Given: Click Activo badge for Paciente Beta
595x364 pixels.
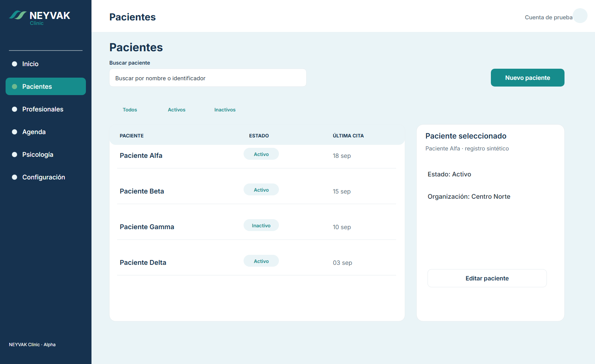Looking at the screenshot, I should click(261, 190).
